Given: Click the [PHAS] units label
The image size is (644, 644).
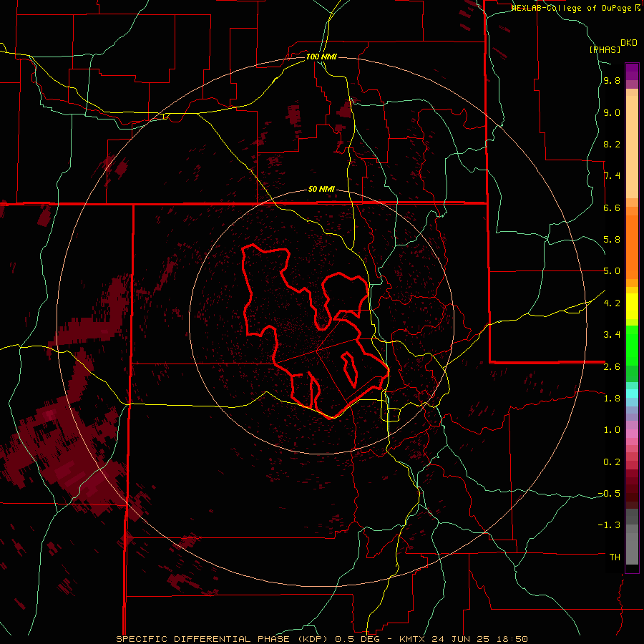Looking at the screenshot, I should click(605, 49).
